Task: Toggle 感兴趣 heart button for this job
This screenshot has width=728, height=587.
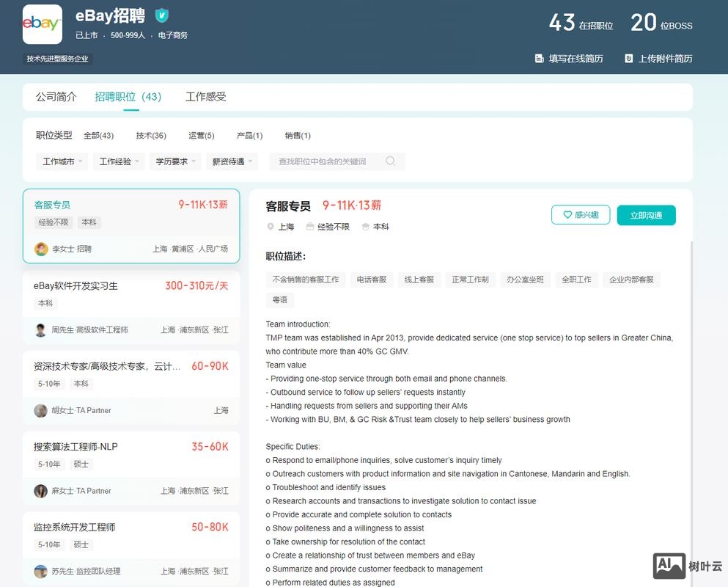Action: [x=580, y=215]
